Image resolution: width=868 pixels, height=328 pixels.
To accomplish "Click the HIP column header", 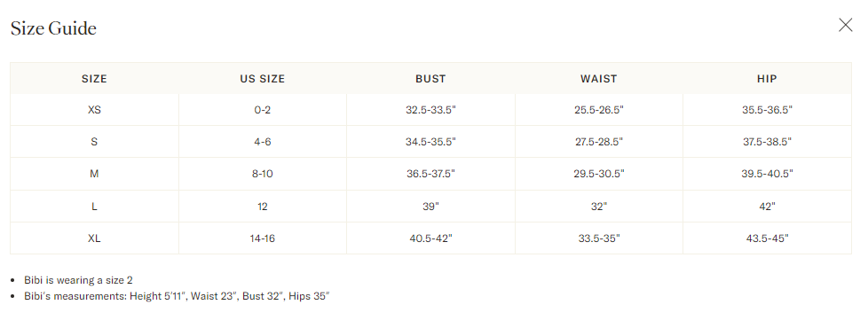I will click(x=767, y=79).
